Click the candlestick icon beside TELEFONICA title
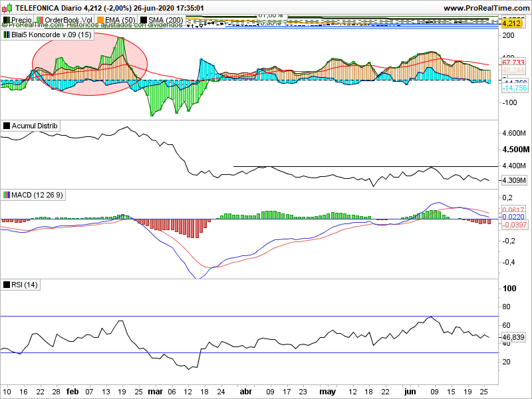 point(7,7)
